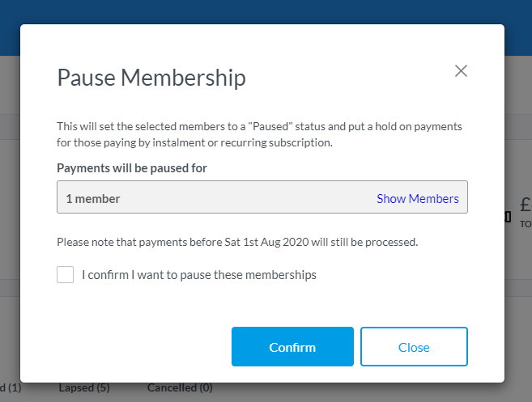This screenshot has height=402, width=532.
Task: Click the partially hidden '(1)' status tab
Action: pos(11,387)
